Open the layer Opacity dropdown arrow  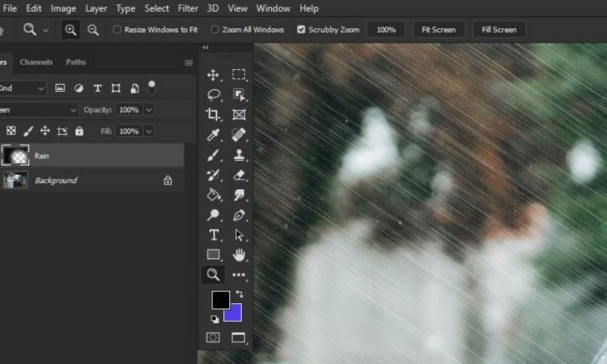[149, 109]
